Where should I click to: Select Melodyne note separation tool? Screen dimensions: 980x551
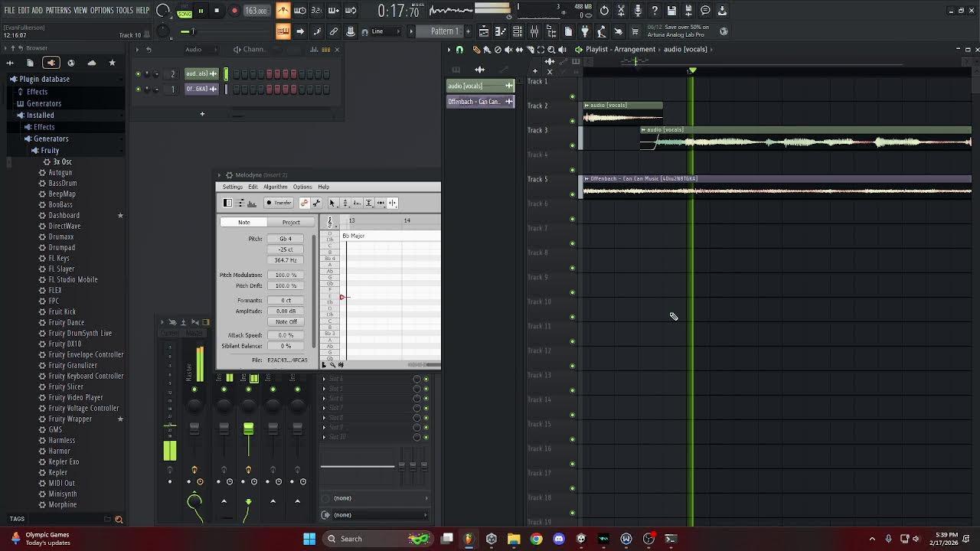click(x=392, y=203)
